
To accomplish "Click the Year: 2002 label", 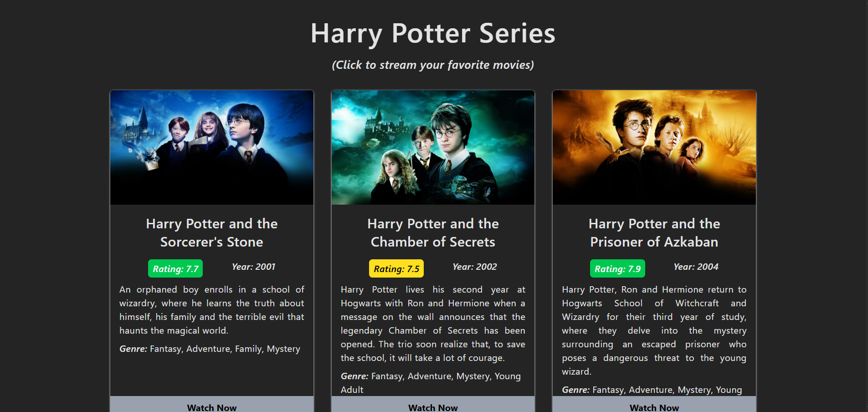I will pos(475,267).
